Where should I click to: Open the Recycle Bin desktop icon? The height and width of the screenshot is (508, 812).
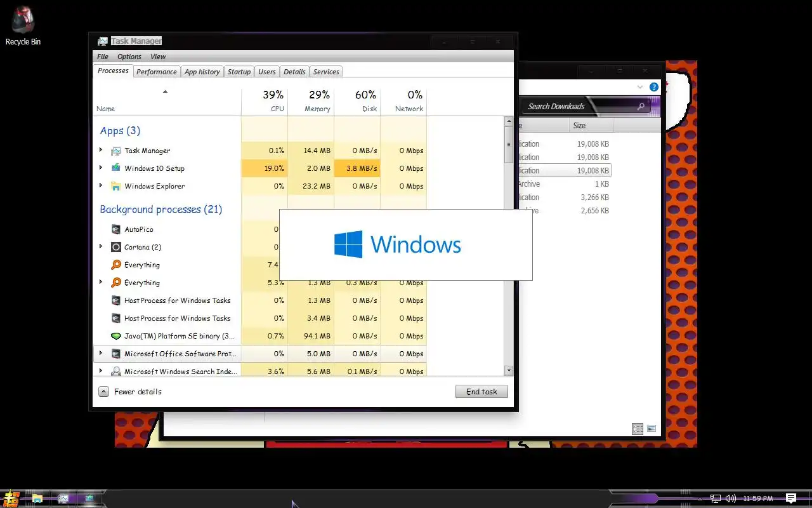pos(23,26)
